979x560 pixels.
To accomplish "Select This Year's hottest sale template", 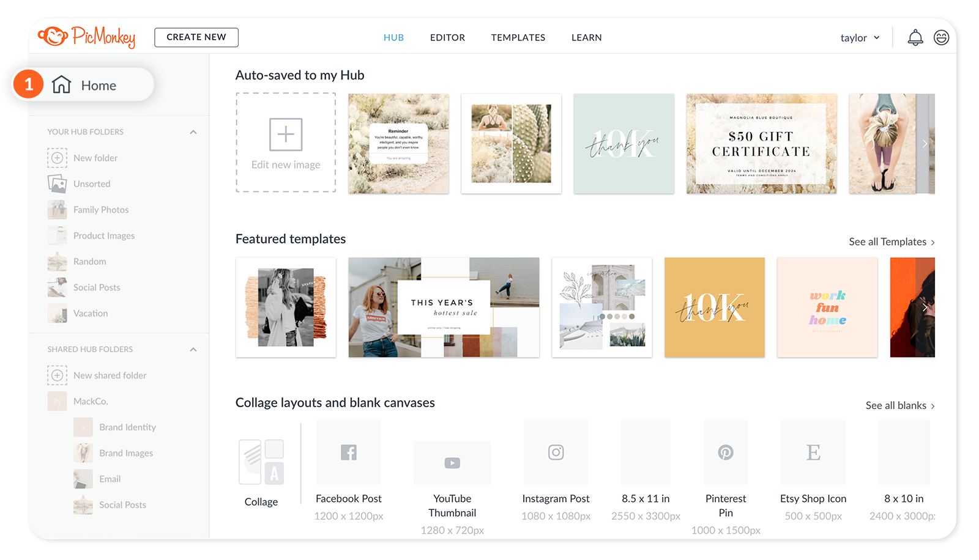I will pos(444,308).
